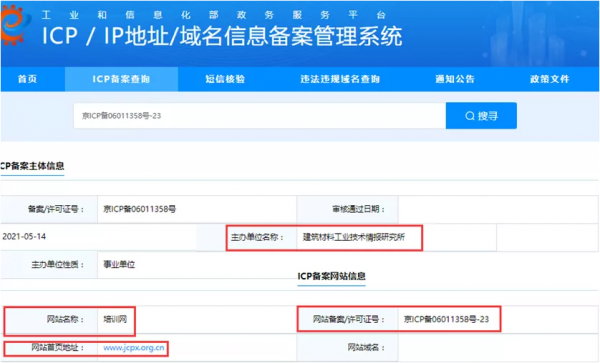Viewport: 600px width, 363px height.
Task: Click the 网站备案/许可证号 label
Action: [x=349, y=319]
